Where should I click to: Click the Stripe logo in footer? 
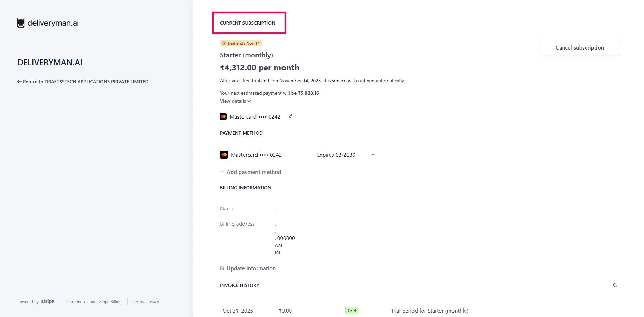pos(48,301)
